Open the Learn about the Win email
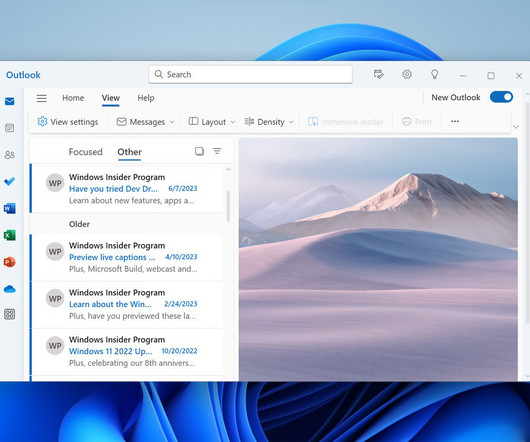530x442 pixels. (127, 304)
